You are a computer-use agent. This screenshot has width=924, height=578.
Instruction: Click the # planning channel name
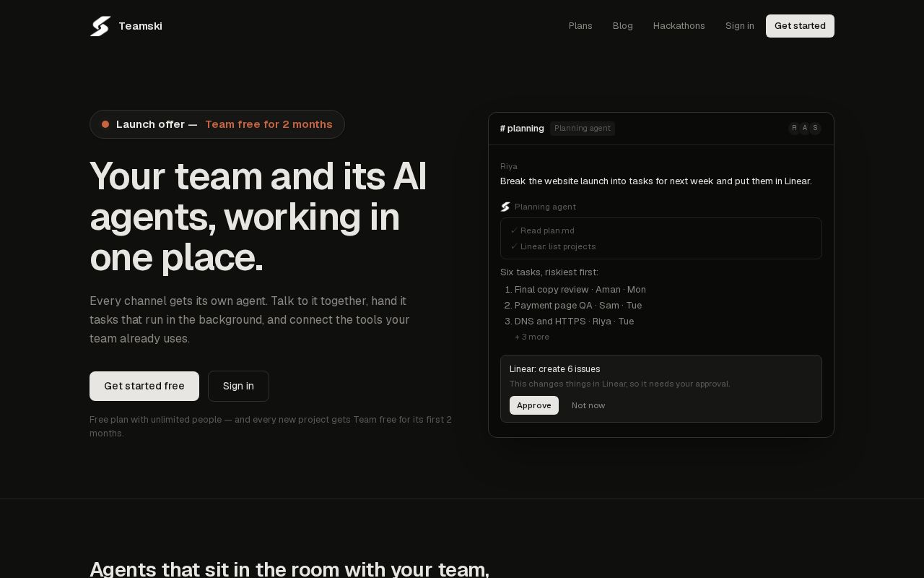(522, 129)
